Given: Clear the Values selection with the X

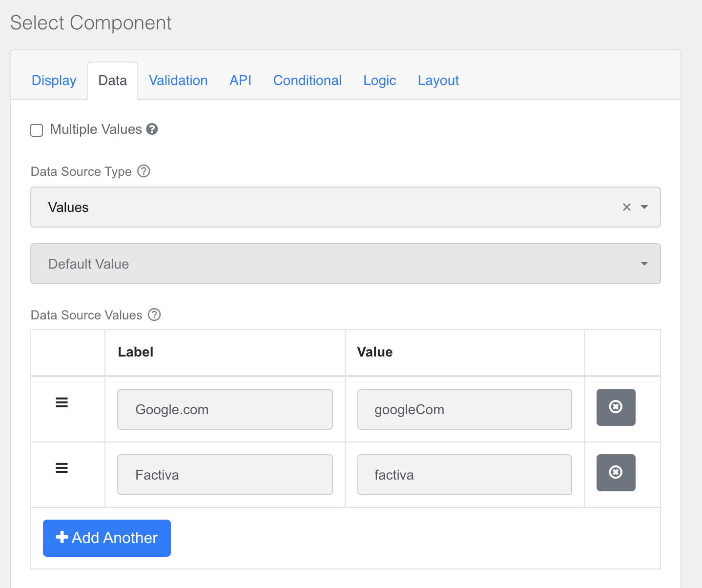Looking at the screenshot, I should tap(627, 207).
